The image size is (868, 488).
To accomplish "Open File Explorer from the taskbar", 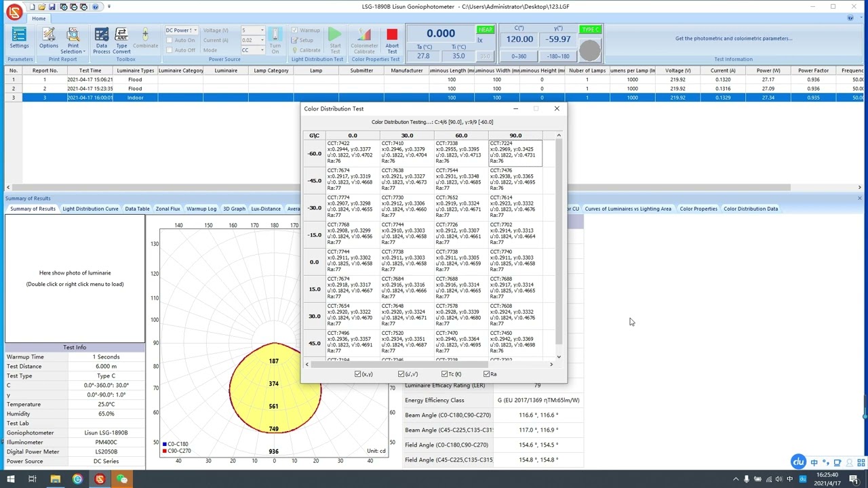I will [x=55, y=479].
